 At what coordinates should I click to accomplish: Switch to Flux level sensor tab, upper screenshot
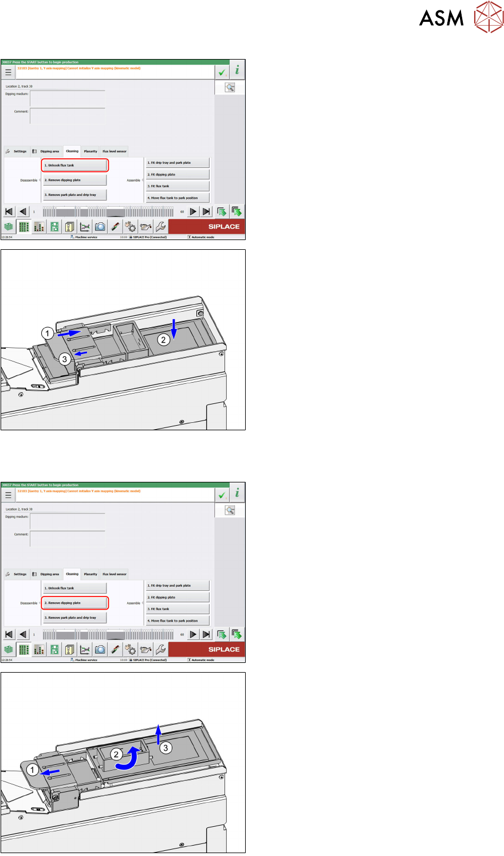115,152
